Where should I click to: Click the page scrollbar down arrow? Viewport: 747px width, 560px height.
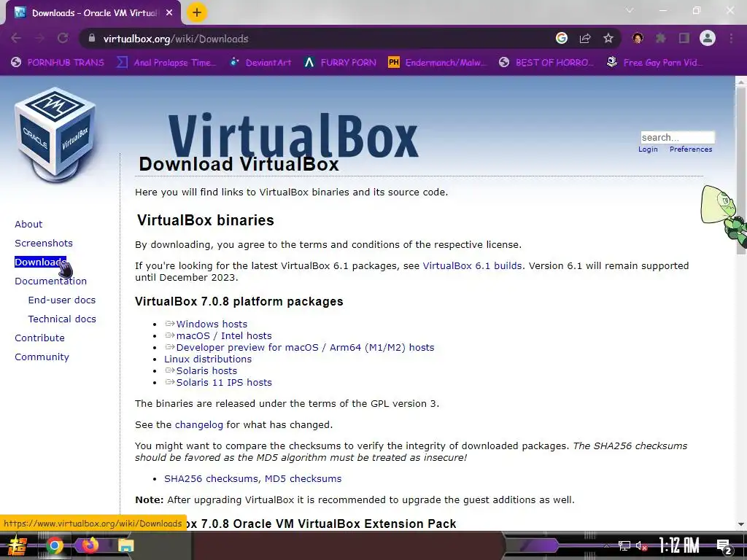(741, 524)
